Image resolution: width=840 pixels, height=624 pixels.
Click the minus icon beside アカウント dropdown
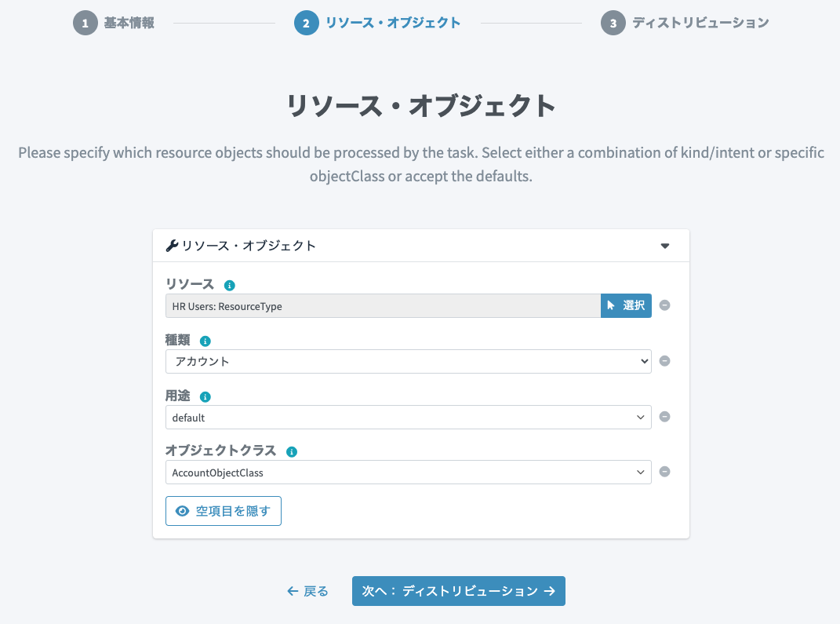[664, 361]
